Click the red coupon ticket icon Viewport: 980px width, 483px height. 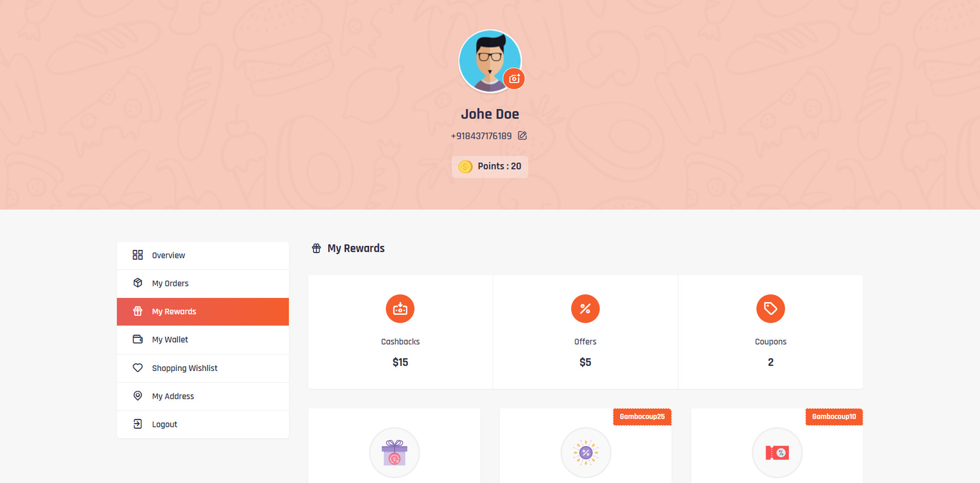click(777, 453)
